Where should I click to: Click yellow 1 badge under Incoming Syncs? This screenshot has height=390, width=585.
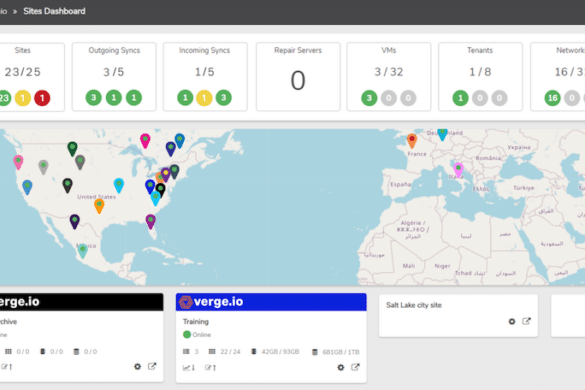click(x=204, y=98)
